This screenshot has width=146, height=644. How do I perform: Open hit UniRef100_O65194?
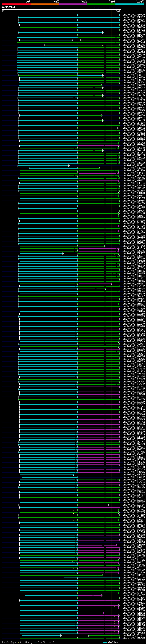coord(134,20)
